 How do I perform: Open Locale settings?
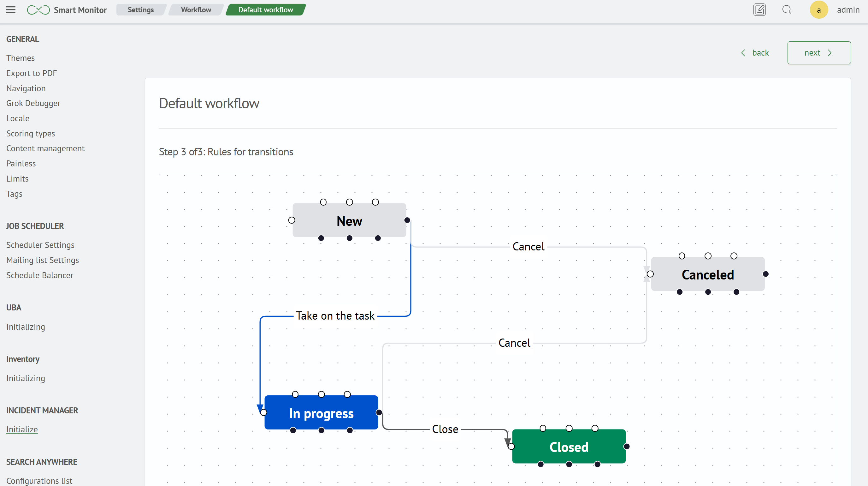tap(18, 118)
